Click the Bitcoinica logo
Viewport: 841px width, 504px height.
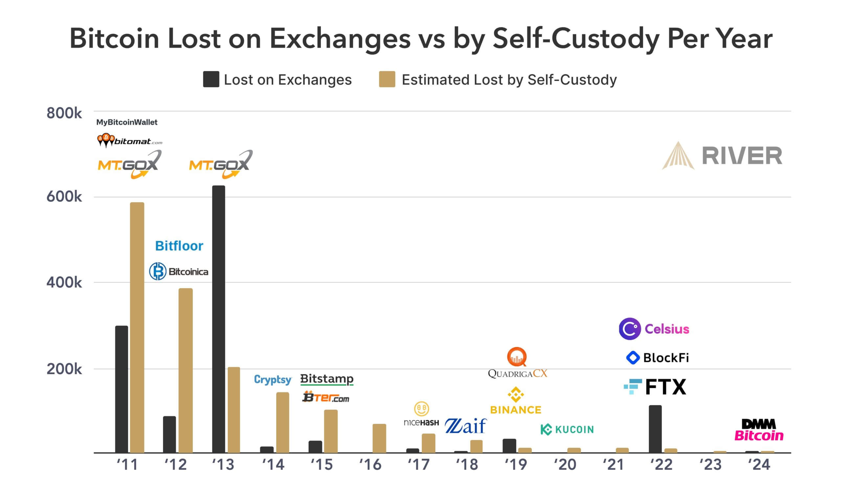pyautogui.click(x=178, y=271)
